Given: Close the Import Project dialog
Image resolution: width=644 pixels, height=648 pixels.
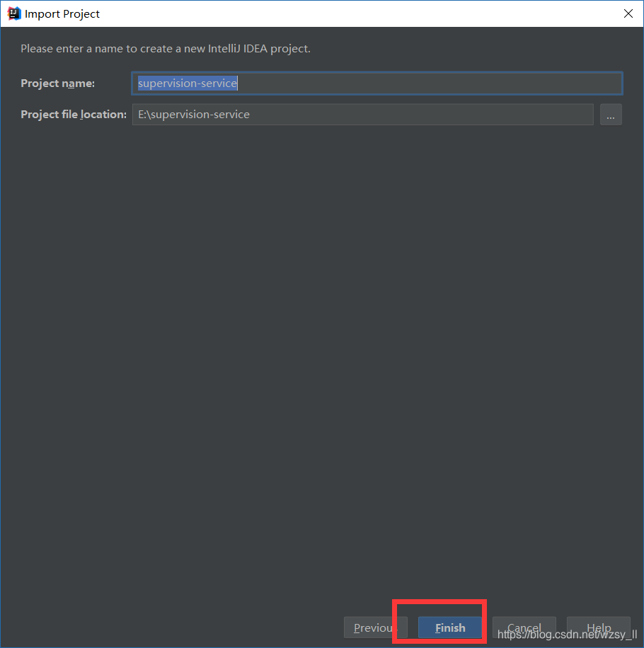Looking at the screenshot, I should pos(628,13).
